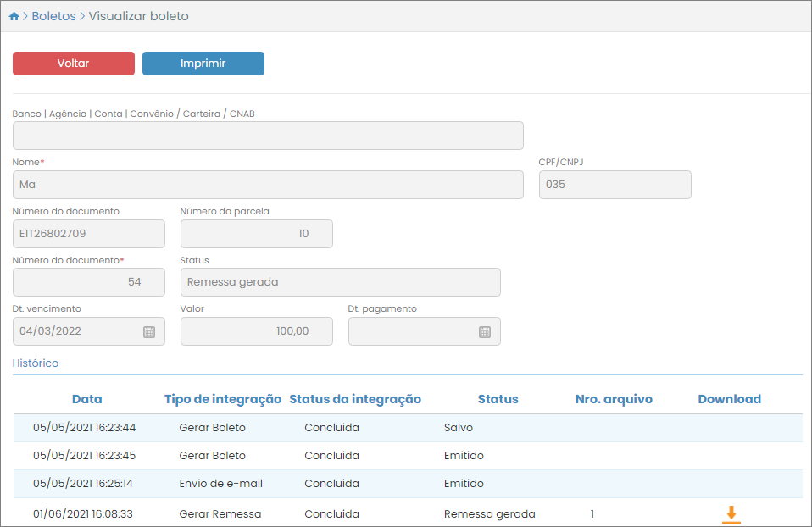Go to Boletos breadcrumb link

click(53, 16)
